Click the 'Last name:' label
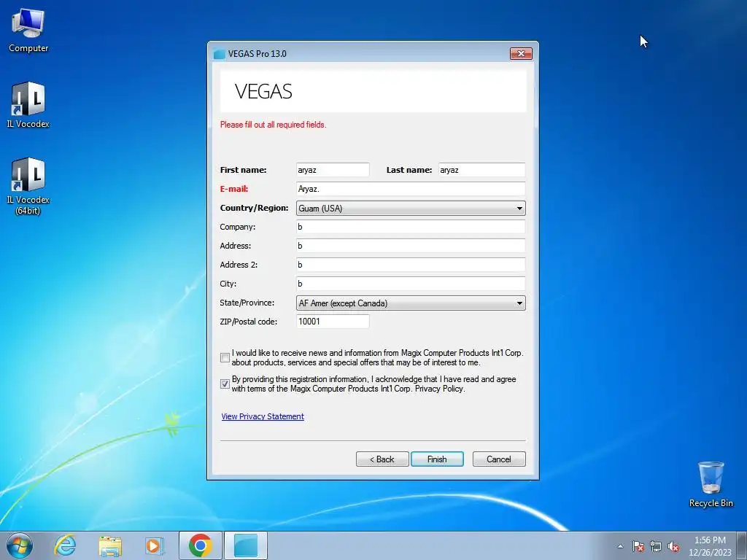 409,170
